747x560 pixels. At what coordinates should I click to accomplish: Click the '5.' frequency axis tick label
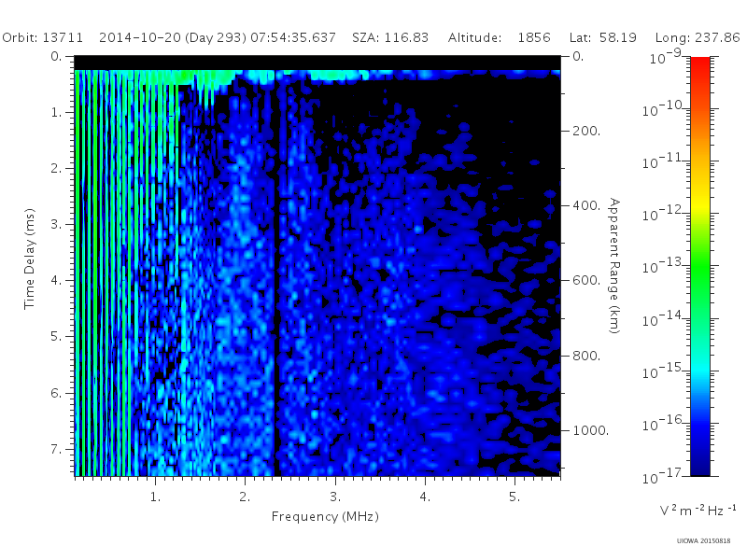click(514, 497)
